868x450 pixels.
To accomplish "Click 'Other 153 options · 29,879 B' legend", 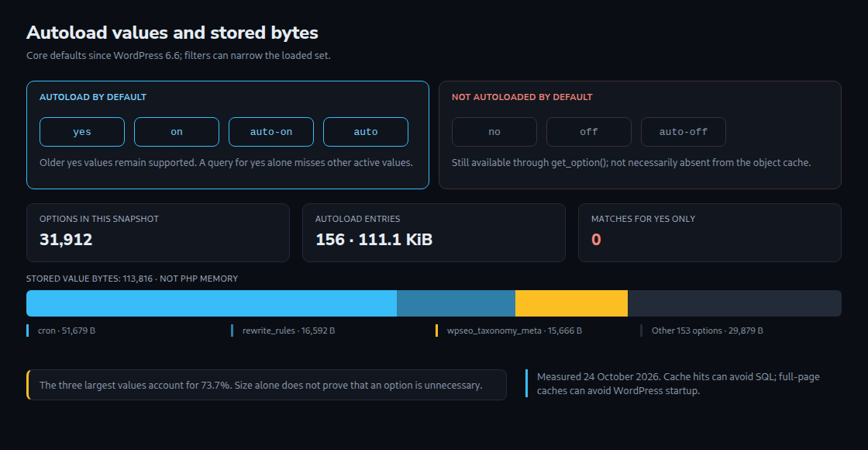I will click(x=702, y=331).
